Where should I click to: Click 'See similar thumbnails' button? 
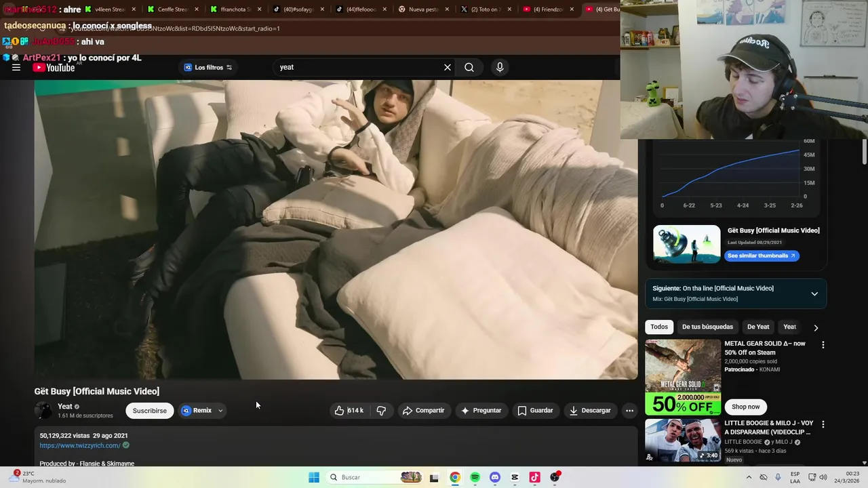(x=762, y=256)
